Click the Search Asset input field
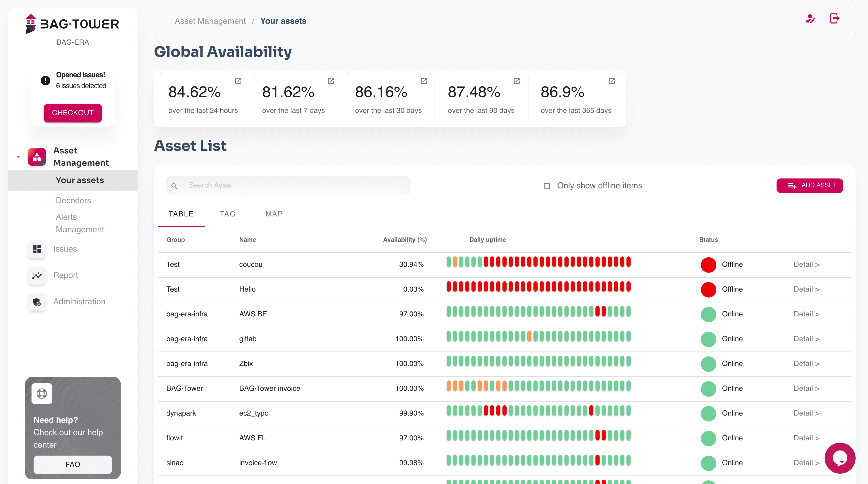This screenshot has height=484, width=868. [x=293, y=185]
